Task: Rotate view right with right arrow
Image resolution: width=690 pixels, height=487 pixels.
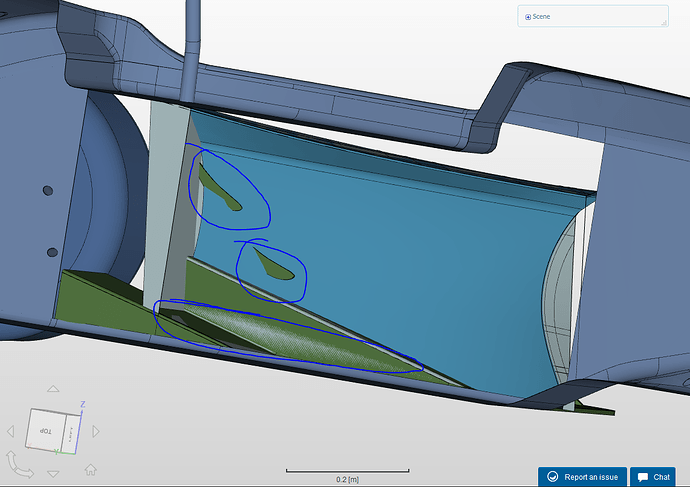Action: (96, 431)
